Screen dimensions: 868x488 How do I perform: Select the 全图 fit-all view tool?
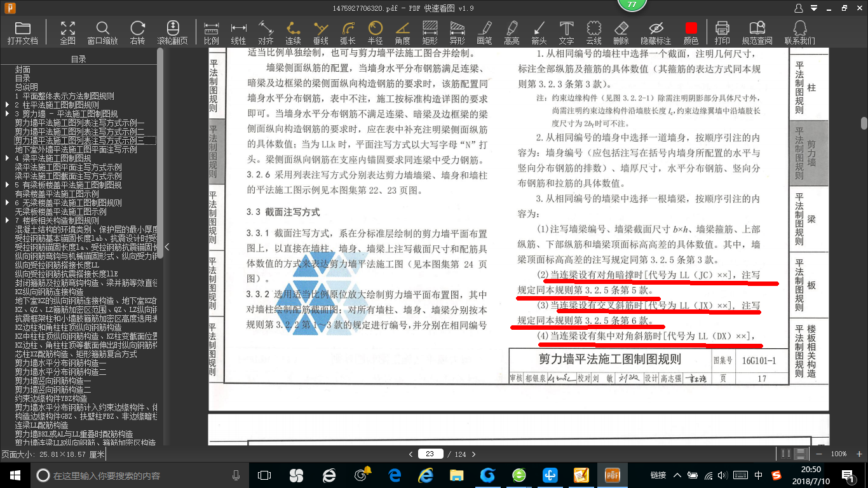tap(68, 32)
